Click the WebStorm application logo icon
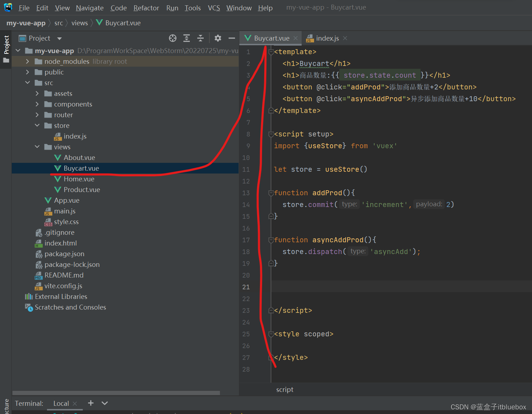 [x=8, y=7]
